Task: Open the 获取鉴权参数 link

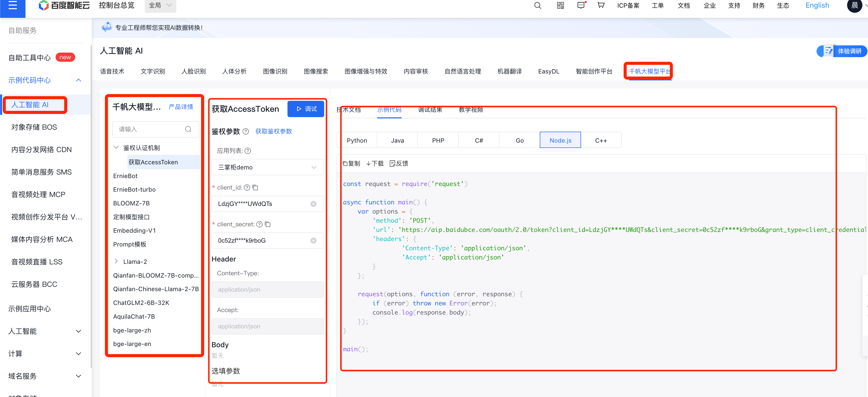Action: tap(273, 132)
